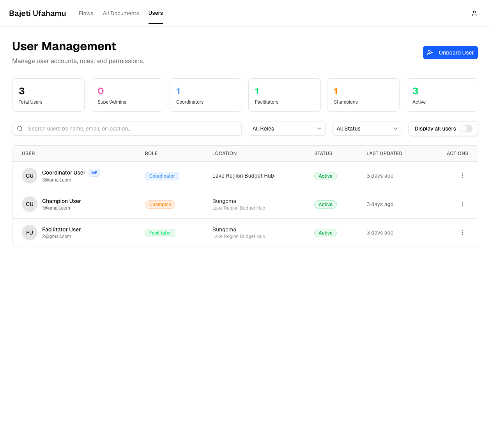The width and height of the screenshot is (490, 448).
Task: Click the 3@gmail.com email
Action: 57,180
